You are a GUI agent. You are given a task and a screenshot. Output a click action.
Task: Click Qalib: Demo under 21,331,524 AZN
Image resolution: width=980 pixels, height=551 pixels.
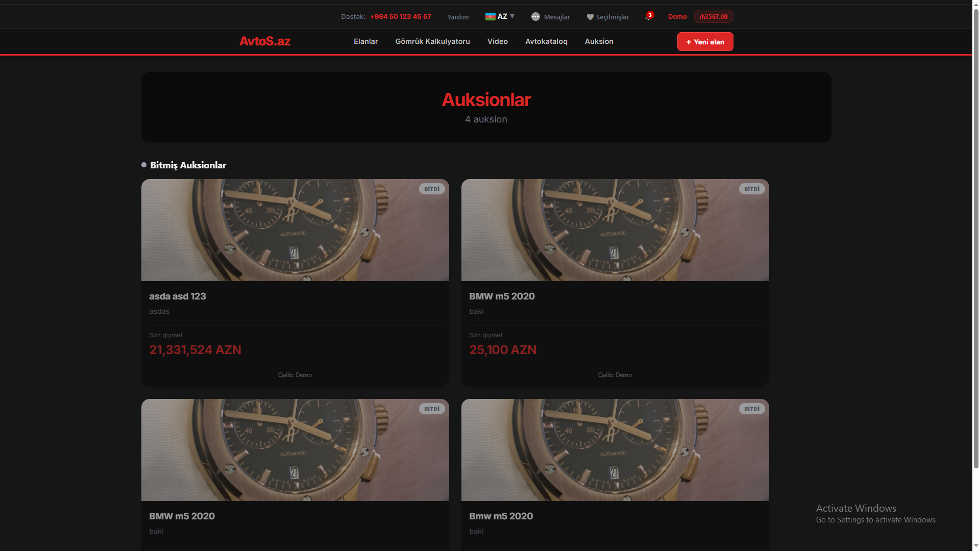(295, 375)
